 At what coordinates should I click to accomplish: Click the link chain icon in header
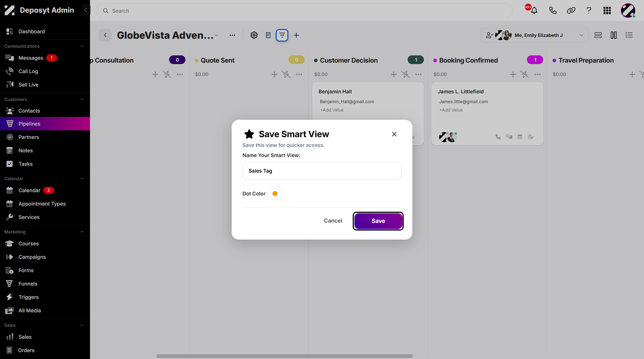click(571, 10)
